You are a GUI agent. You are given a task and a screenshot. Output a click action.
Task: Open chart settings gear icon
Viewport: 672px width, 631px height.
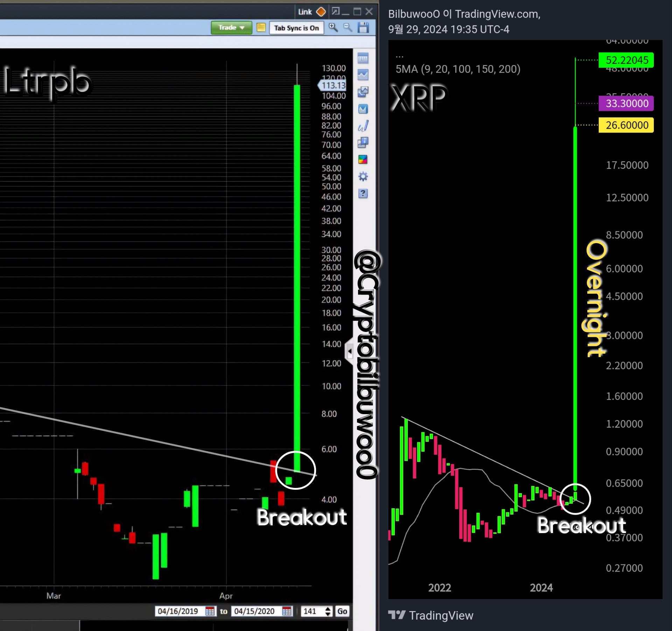tap(363, 176)
